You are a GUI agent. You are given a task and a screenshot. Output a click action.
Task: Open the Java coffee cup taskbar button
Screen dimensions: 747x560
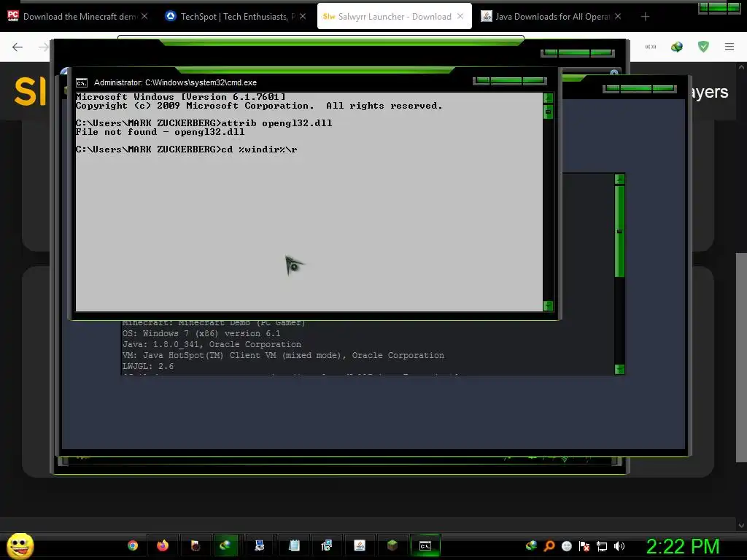click(x=360, y=545)
